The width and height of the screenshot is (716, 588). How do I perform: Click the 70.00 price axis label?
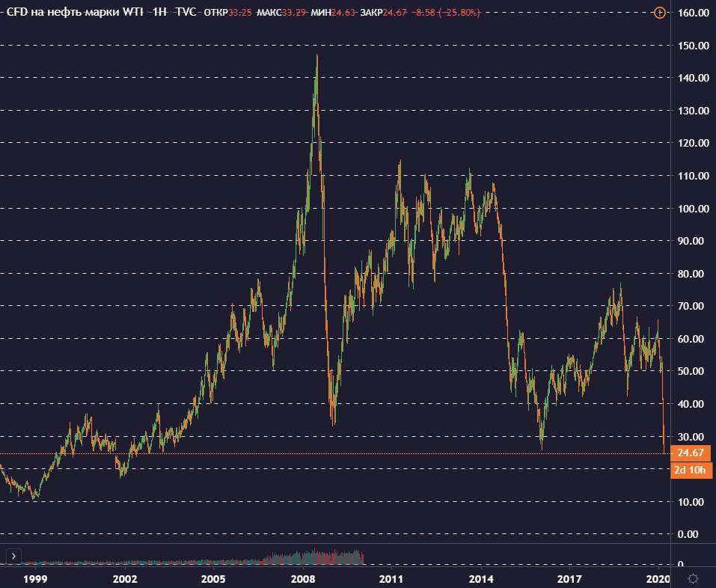click(691, 306)
